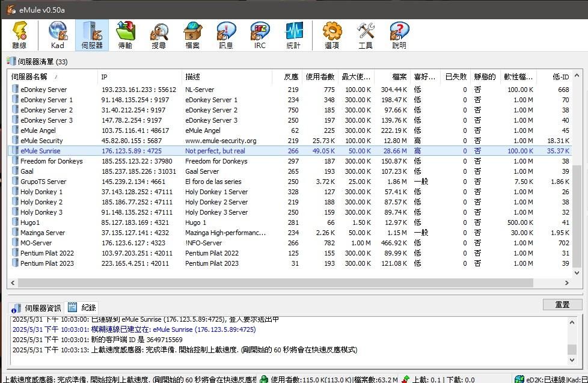The image size is (588, 383).
Task: Select the Holy Donkey 3 server name
Action: (x=41, y=212)
